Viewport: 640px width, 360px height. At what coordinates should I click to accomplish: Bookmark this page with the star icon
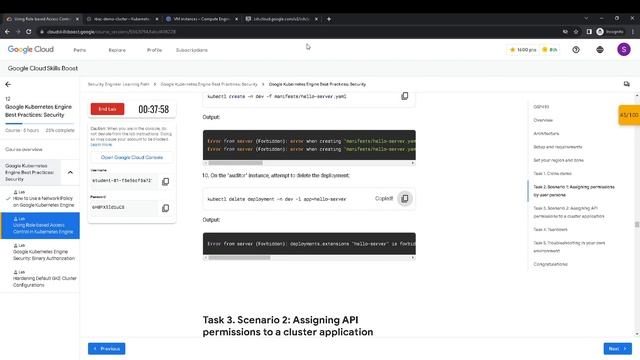576,31
